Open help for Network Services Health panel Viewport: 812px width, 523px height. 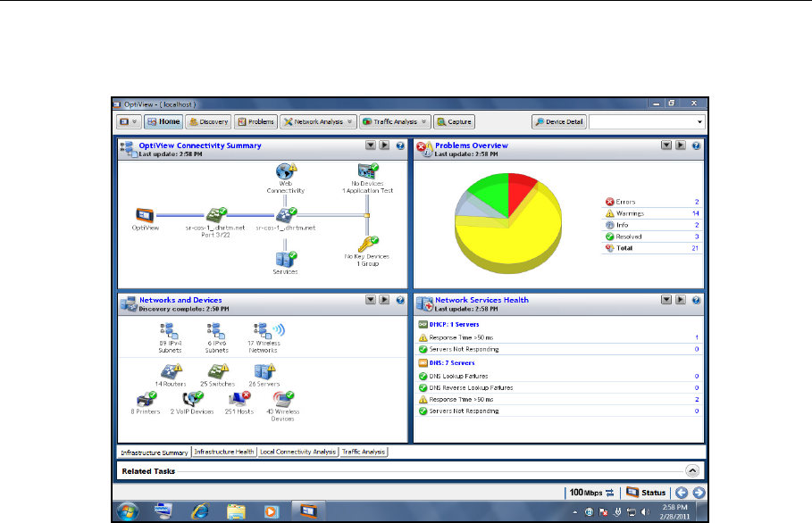(x=696, y=300)
